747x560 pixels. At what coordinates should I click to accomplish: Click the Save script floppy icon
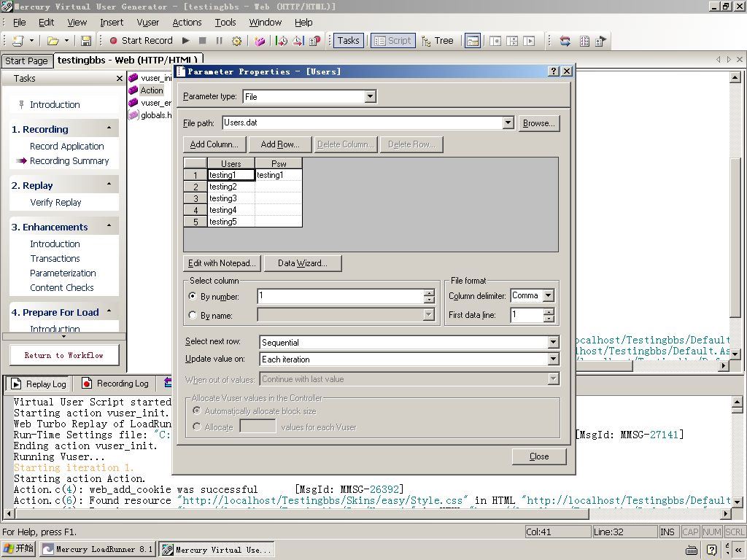point(86,41)
